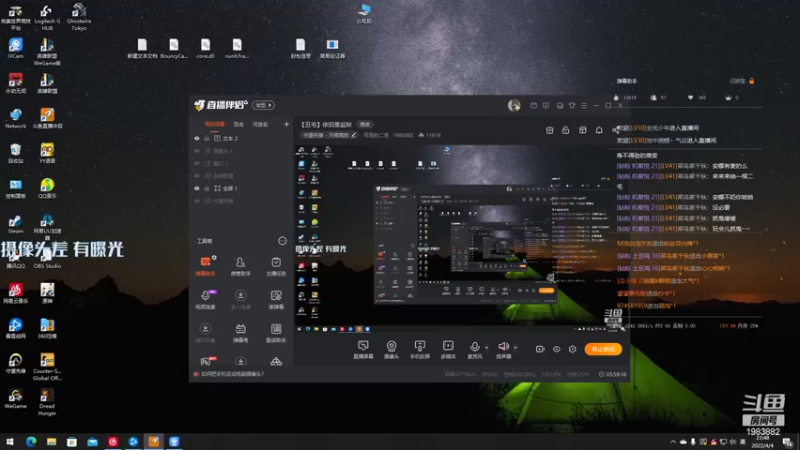The height and width of the screenshot is (450, 800).
Task: Click the plus icon to add a scene
Action: click(x=286, y=124)
